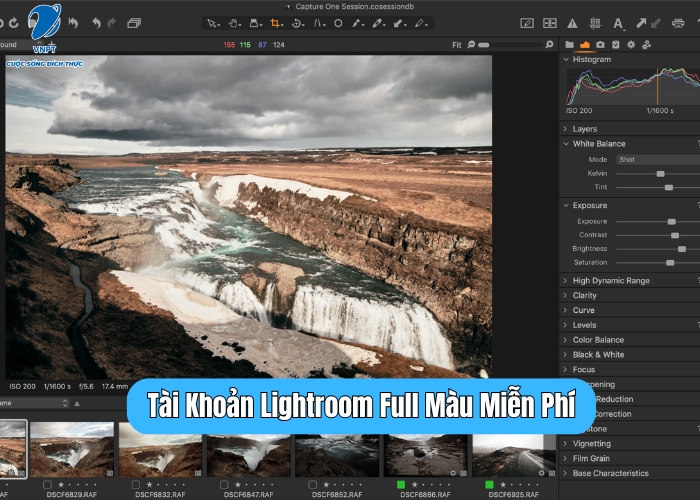Expand the Vignetting panel
The height and width of the screenshot is (500, 700).
pyautogui.click(x=566, y=443)
